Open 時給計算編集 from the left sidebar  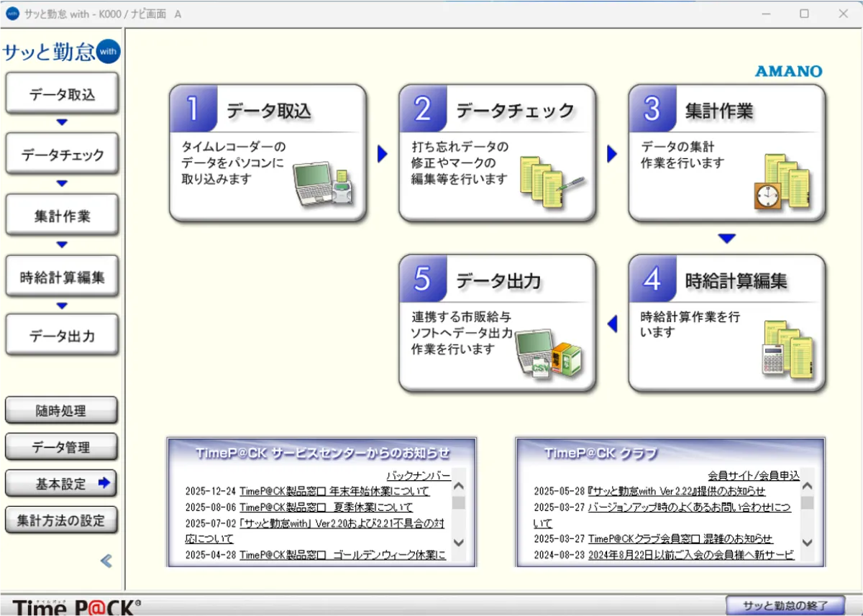click(62, 276)
